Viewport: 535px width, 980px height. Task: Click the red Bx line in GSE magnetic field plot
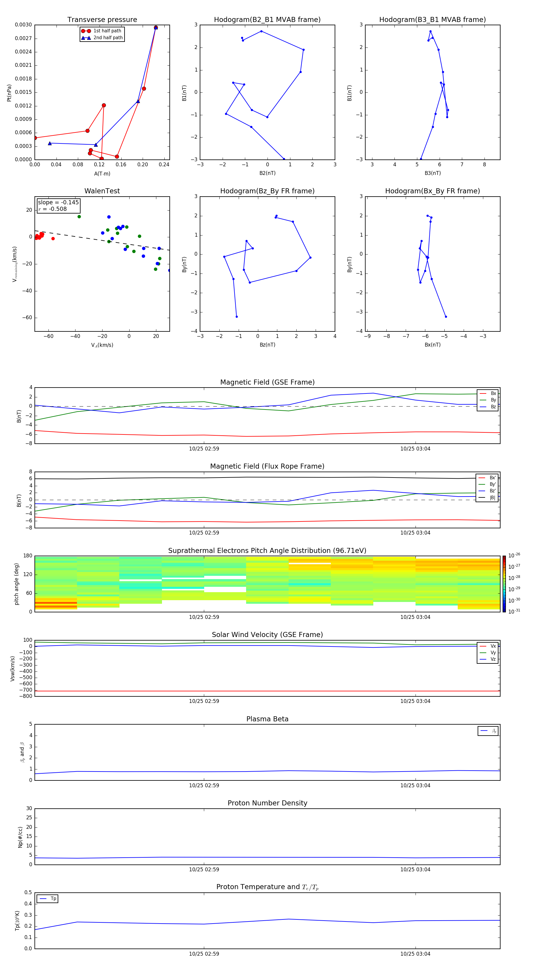pos(267,436)
